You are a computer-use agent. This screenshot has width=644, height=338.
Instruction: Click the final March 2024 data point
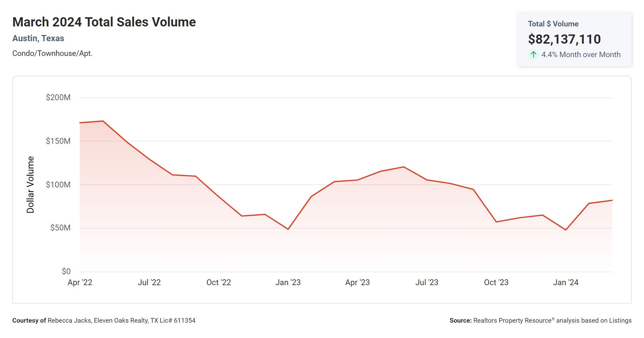(611, 200)
